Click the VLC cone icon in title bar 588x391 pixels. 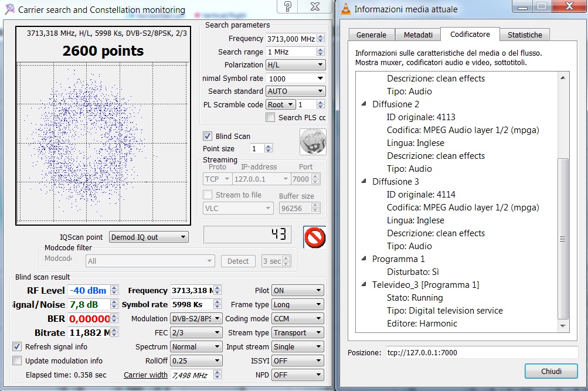tap(345, 9)
